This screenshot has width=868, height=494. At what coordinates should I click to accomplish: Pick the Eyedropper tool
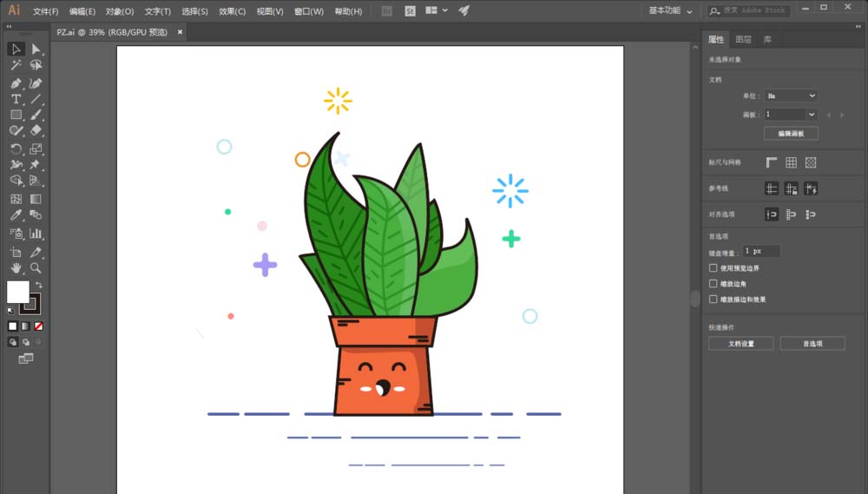point(16,215)
